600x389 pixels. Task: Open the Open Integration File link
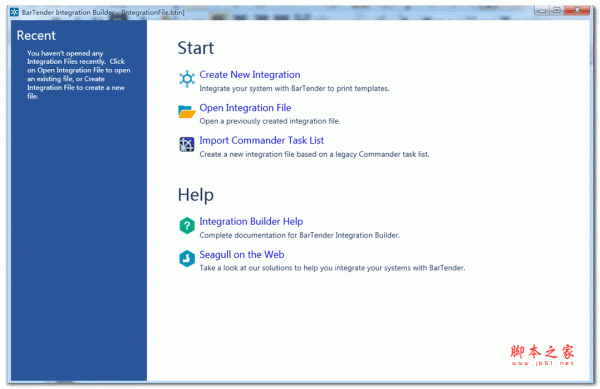tap(245, 108)
